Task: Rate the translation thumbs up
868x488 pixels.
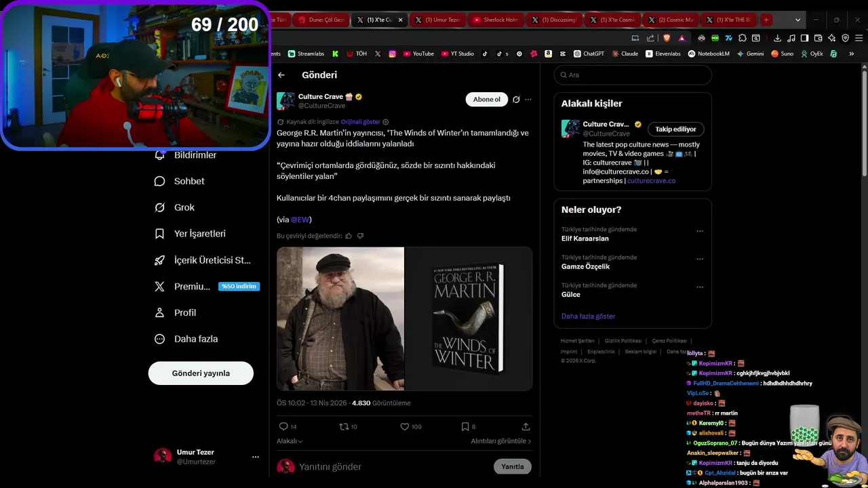Action: pos(349,236)
